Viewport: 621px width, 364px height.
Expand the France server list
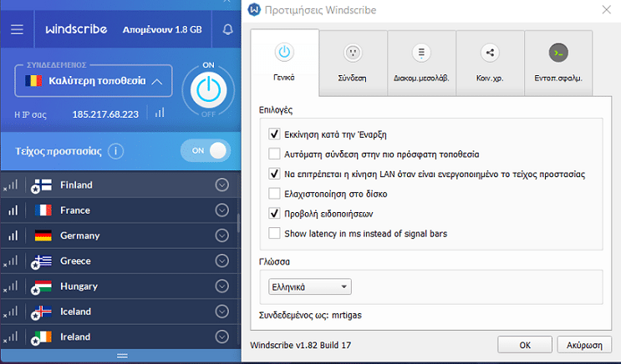click(x=221, y=210)
